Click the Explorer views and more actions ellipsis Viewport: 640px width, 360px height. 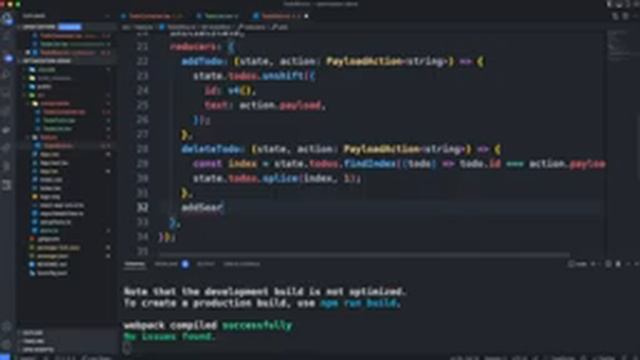108,16
